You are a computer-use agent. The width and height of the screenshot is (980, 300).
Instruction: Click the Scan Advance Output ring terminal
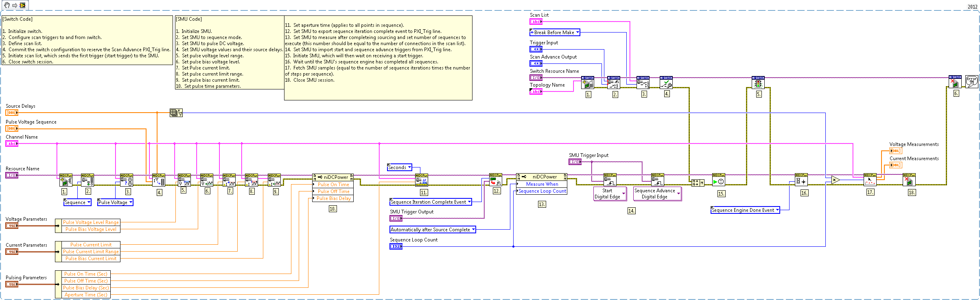tap(536, 63)
